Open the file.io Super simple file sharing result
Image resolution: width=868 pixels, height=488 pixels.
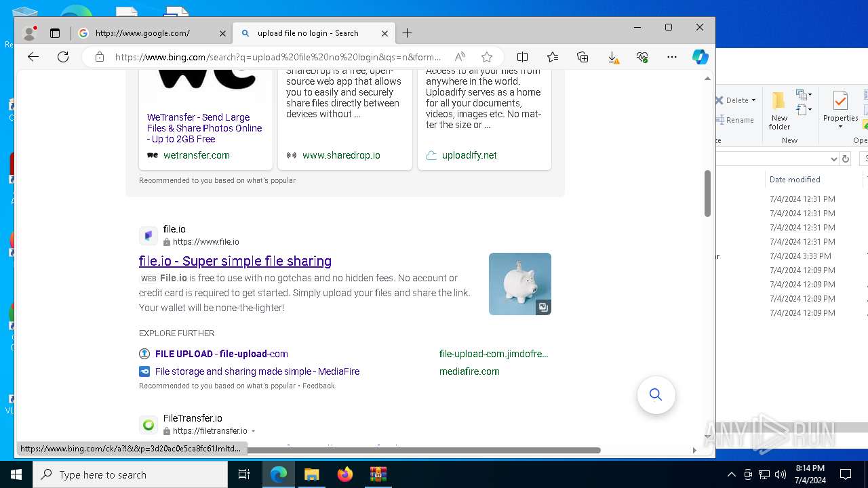(235, 261)
